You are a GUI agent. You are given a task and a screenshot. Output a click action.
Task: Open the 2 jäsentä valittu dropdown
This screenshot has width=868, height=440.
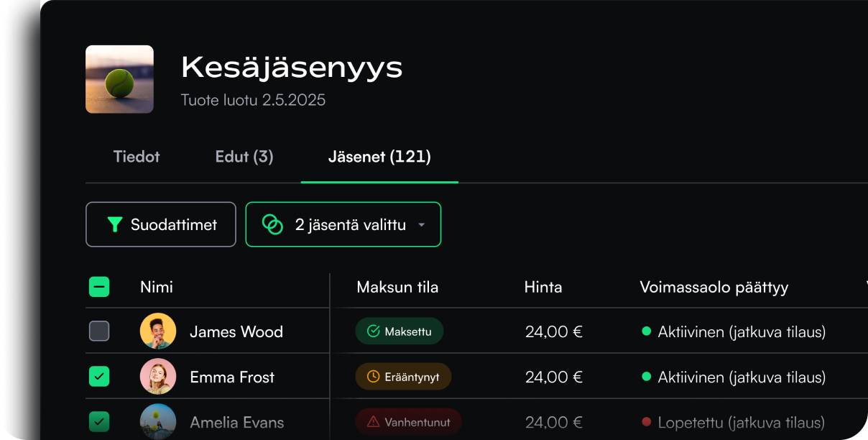click(350, 224)
